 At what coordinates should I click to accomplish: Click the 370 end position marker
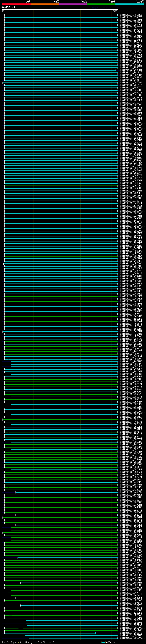115,11
